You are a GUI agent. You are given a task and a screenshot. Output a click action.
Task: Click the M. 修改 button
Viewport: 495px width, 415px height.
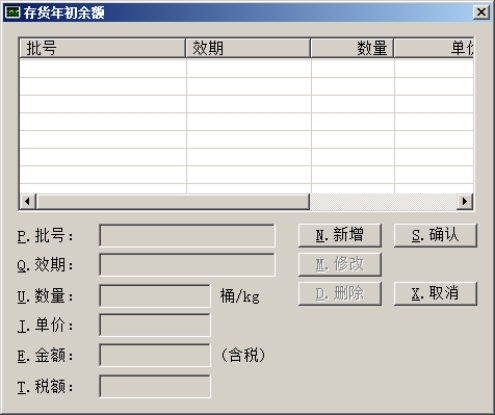340,265
